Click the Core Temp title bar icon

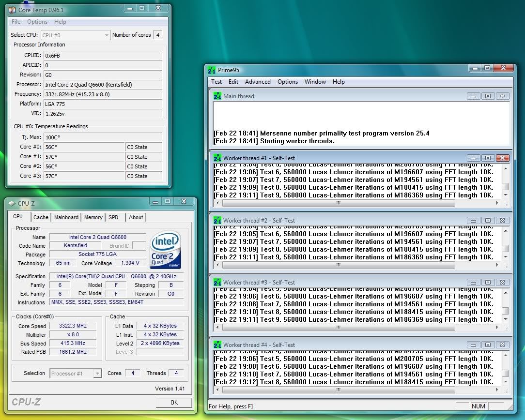coord(12,10)
